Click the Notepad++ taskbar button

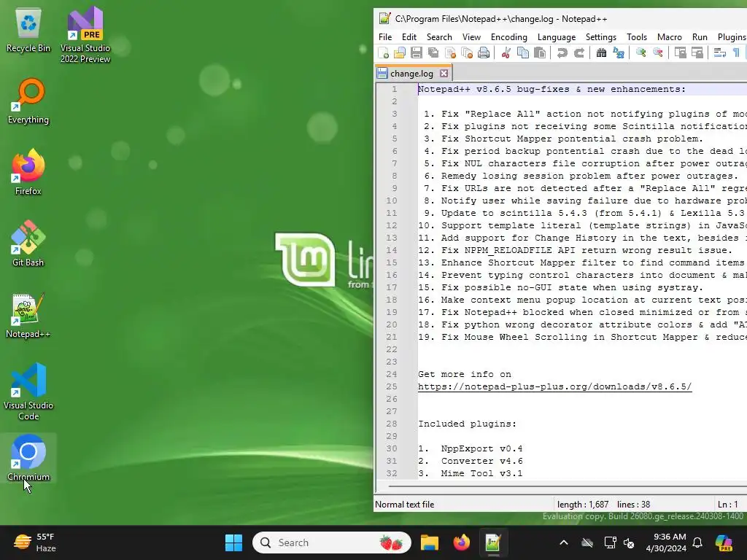493,542
